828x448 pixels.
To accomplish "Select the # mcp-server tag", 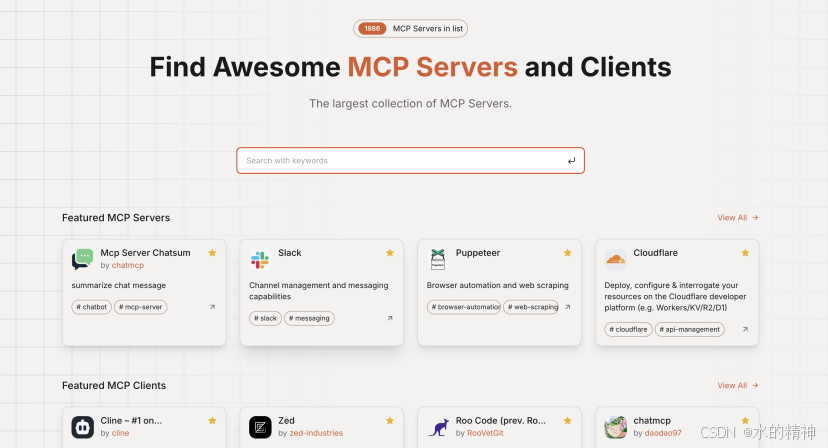I will (x=140, y=307).
